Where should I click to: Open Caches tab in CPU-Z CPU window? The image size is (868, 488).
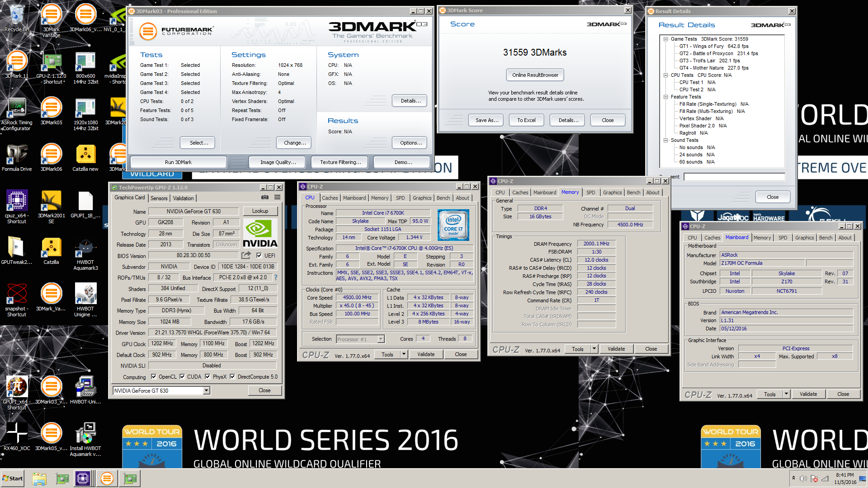[330, 198]
